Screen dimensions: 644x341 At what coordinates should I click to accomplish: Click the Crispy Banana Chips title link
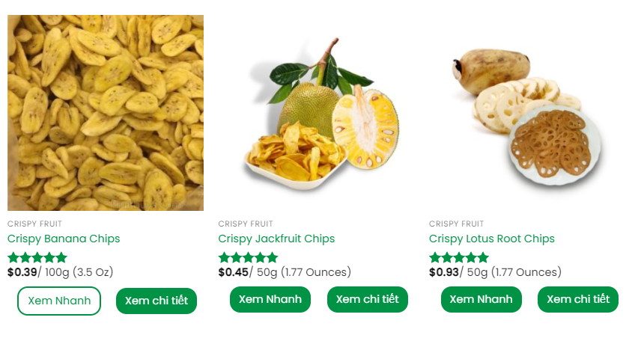(x=64, y=239)
